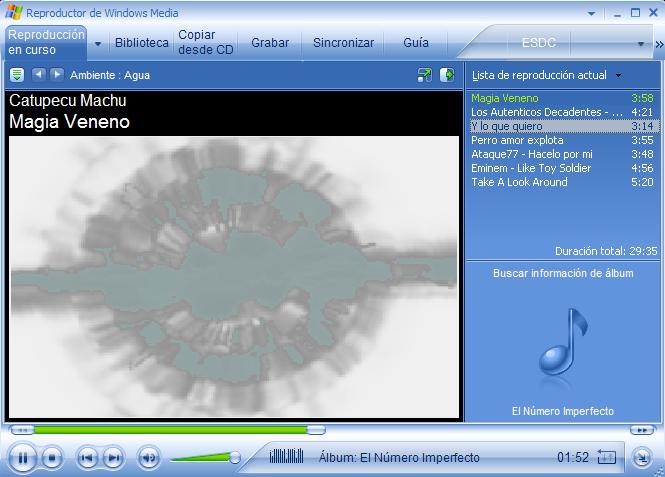
Task: Click the fast forward button on seek bar
Action: click(643, 430)
